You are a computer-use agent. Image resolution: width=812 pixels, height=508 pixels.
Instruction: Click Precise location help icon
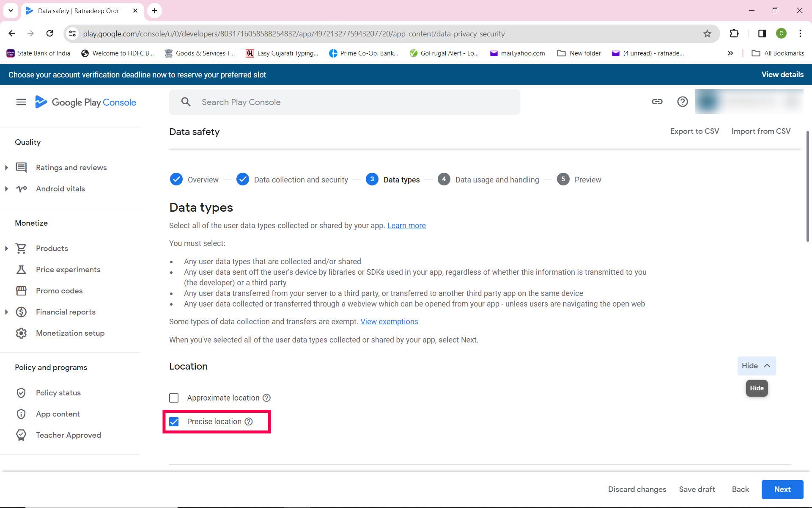point(249,422)
